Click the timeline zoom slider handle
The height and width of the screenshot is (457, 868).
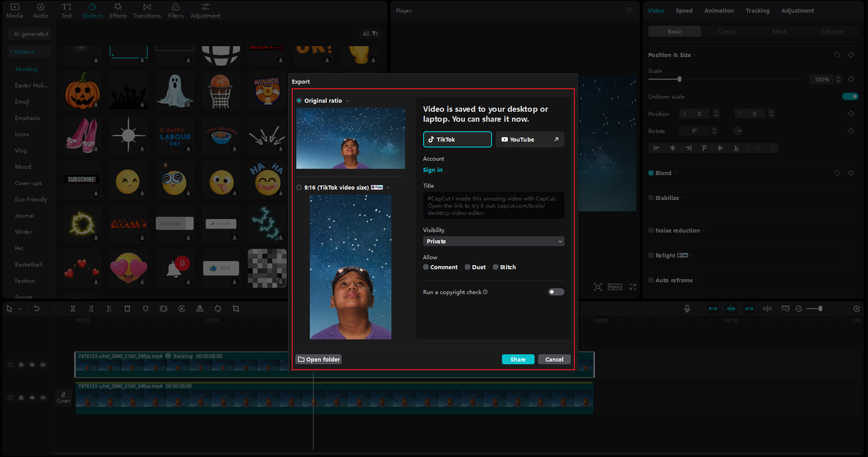(821, 309)
